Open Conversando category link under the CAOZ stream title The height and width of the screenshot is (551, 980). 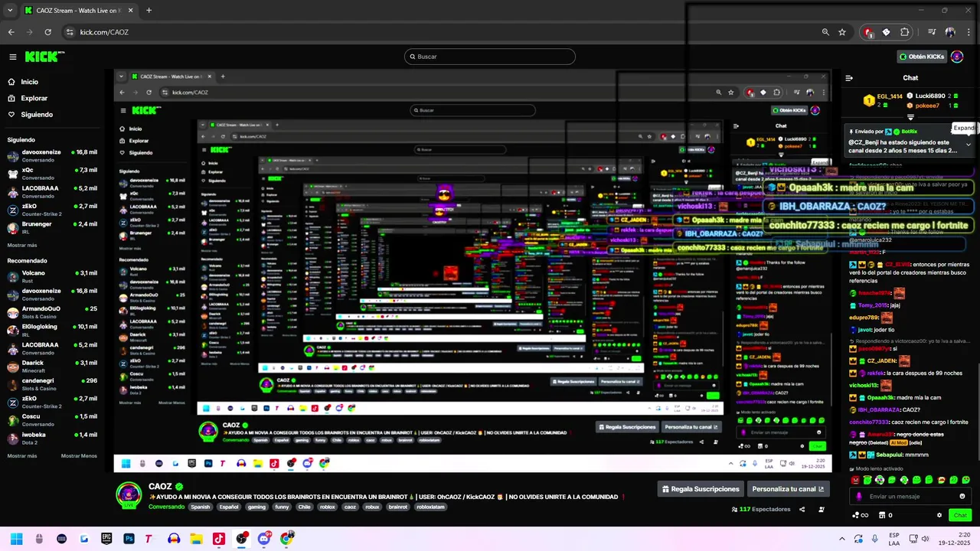click(x=166, y=507)
